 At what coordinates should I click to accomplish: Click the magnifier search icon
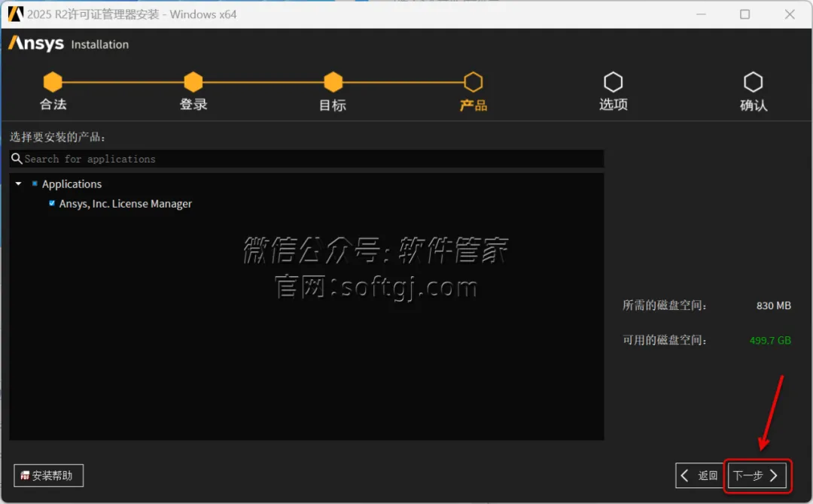click(x=17, y=159)
